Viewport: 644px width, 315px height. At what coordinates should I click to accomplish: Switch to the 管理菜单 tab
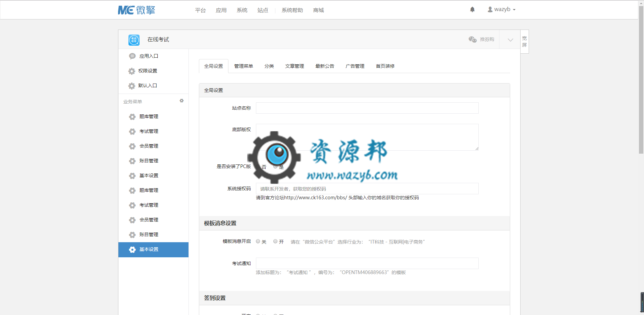click(244, 66)
